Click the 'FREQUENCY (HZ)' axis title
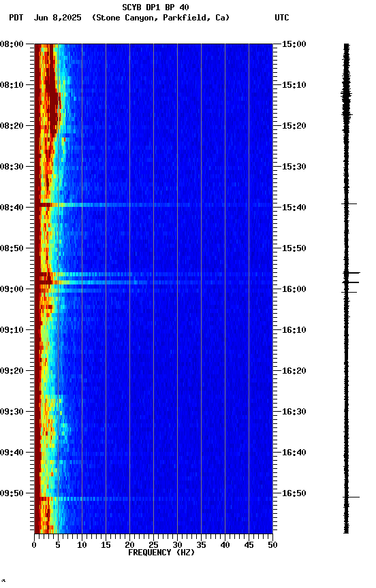This screenshot has width=376, height=588. tap(161, 553)
